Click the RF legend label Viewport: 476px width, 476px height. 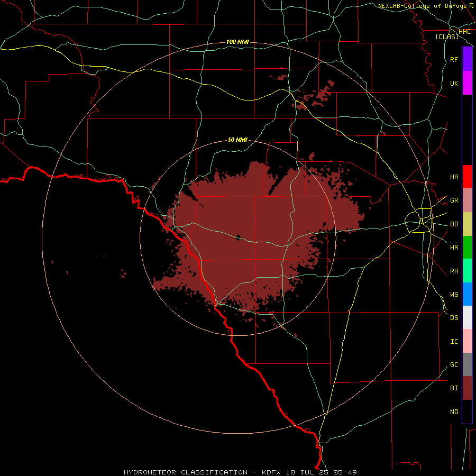tap(454, 59)
